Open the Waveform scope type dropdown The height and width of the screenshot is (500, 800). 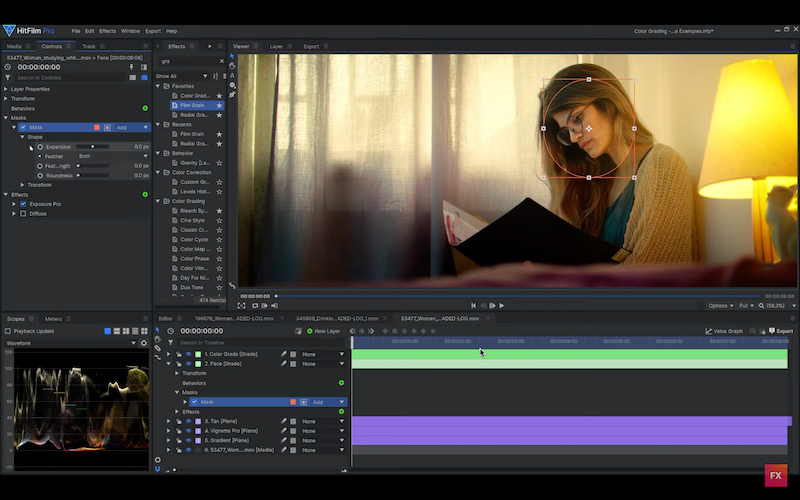[x=70, y=343]
